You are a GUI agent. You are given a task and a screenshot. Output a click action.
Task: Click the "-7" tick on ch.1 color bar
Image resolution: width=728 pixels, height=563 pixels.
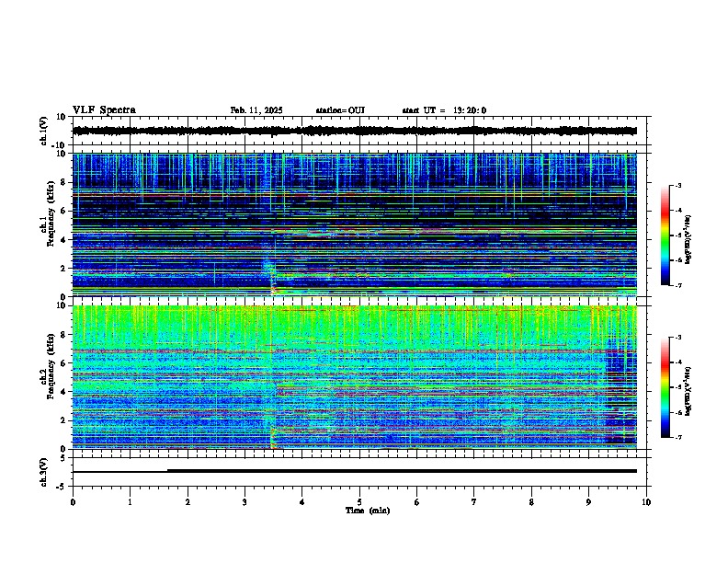pos(678,285)
